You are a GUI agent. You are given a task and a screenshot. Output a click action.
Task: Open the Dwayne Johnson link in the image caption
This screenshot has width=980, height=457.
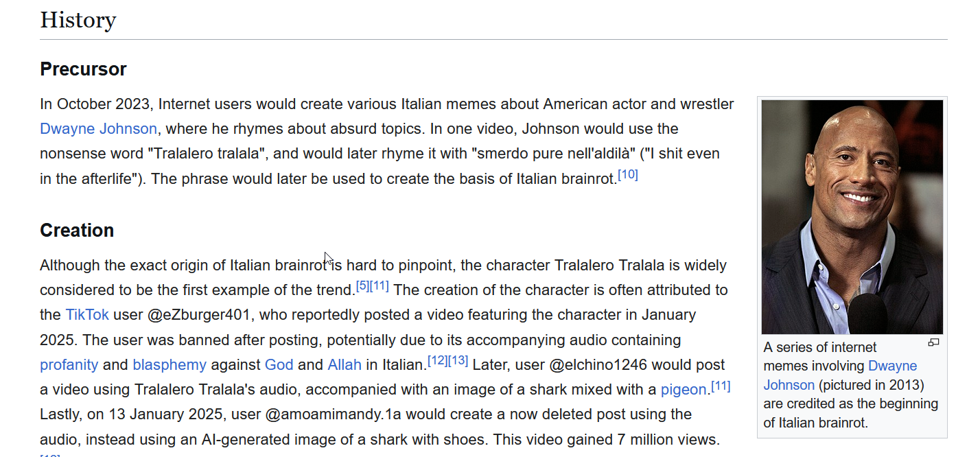[840, 375]
